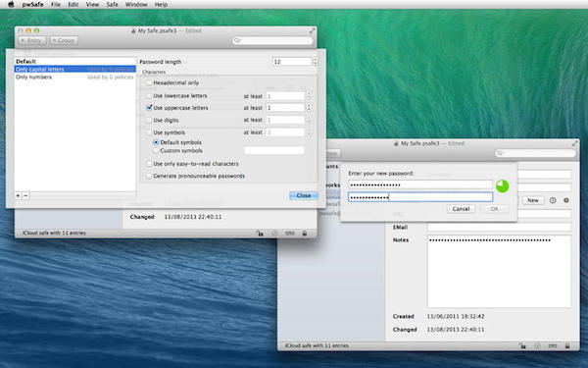Viewport: 588px width, 368px height.
Task: Click left window's title document icon
Action: click(x=133, y=30)
